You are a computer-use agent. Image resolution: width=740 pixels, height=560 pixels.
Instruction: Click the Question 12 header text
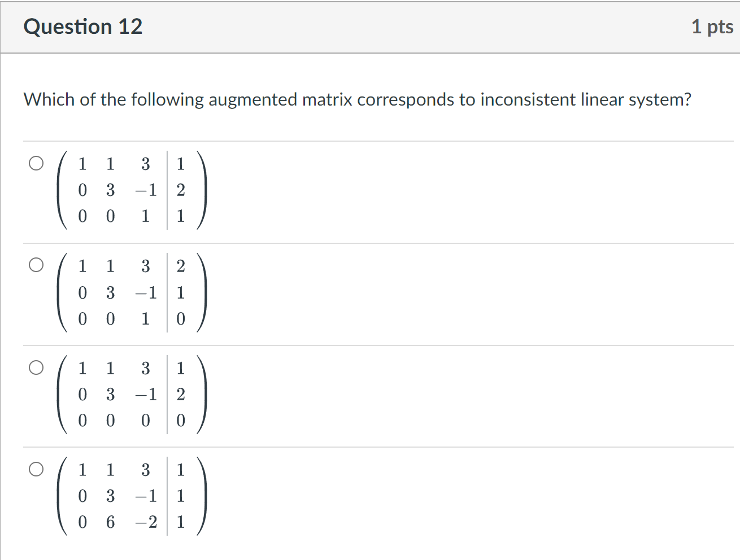click(82, 26)
